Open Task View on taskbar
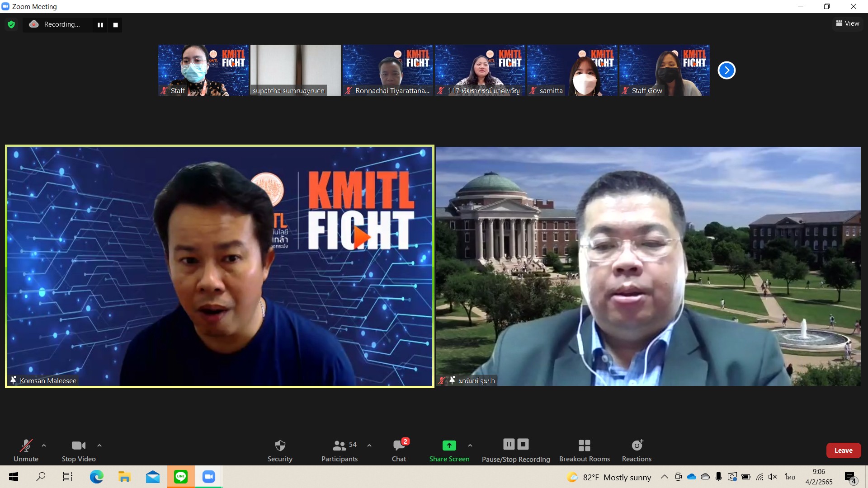Screen dimensions: 868x488 (x=68, y=477)
